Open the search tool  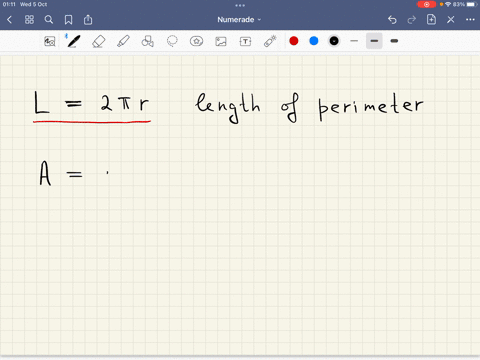pyautogui.click(x=49, y=20)
